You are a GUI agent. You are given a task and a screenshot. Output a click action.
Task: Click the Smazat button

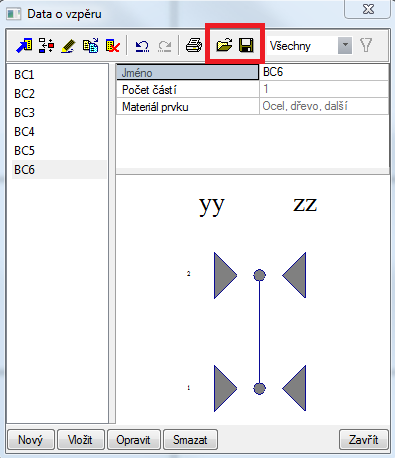[x=190, y=440]
